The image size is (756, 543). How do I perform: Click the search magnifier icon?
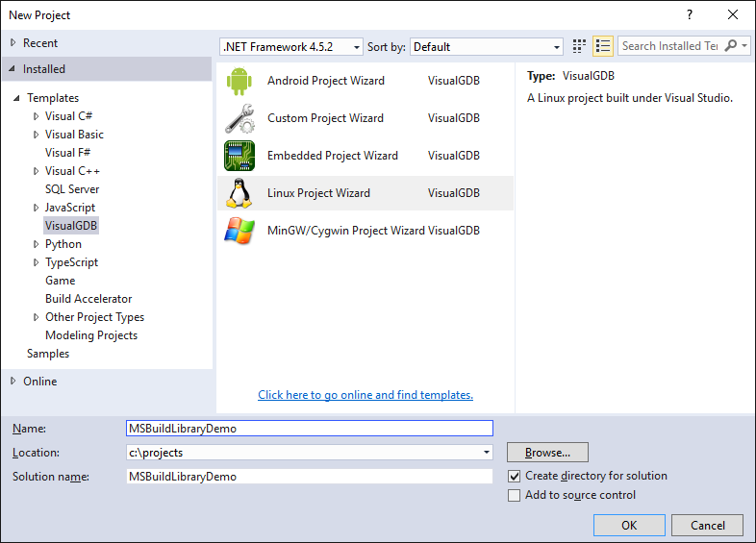(x=731, y=46)
